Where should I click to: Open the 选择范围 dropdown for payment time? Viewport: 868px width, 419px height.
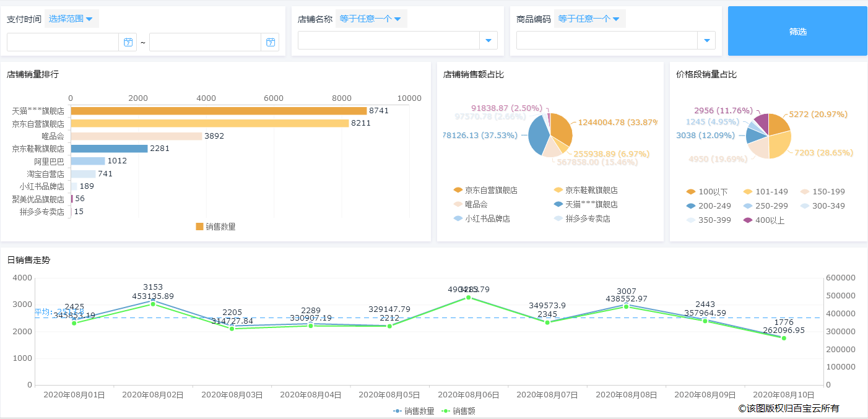pyautogui.click(x=71, y=18)
